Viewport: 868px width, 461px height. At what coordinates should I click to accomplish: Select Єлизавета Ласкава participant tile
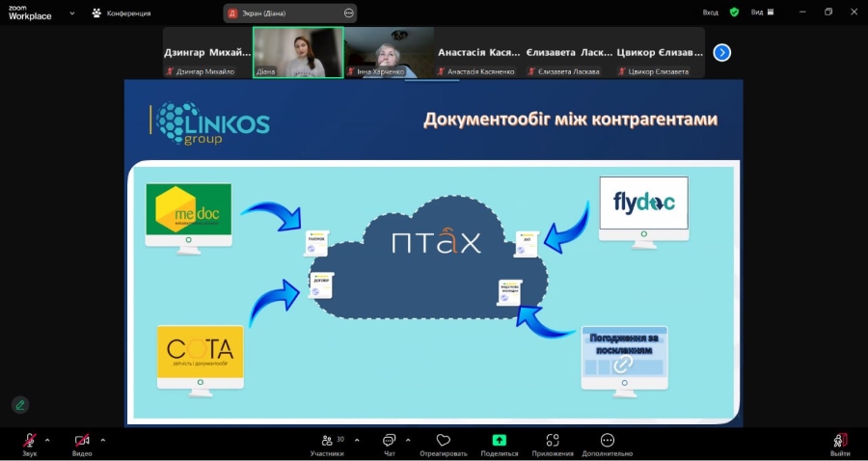(x=569, y=53)
